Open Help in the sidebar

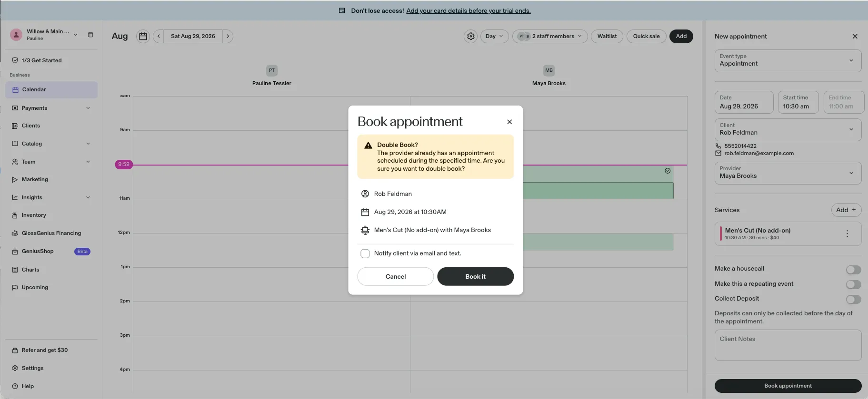click(x=51, y=386)
